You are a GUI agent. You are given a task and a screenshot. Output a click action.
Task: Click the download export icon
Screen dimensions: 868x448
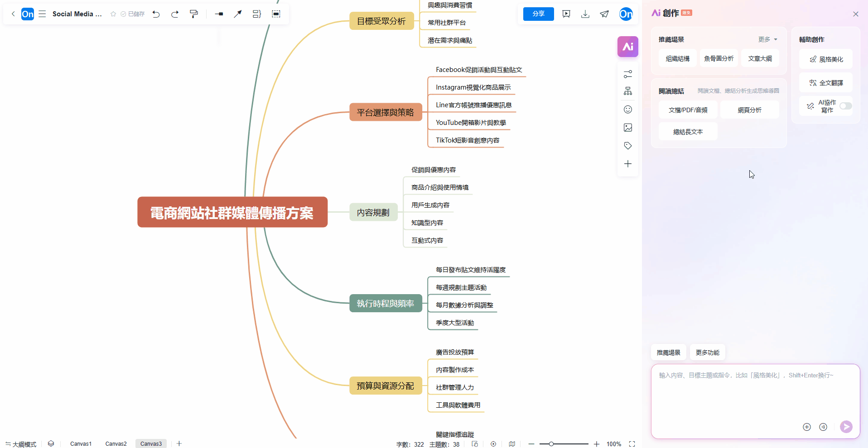click(585, 14)
